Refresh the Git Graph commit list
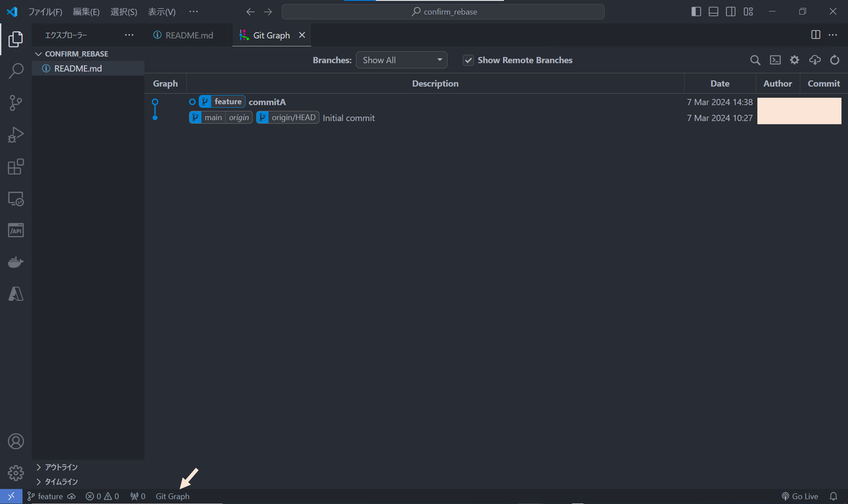 click(x=834, y=60)
